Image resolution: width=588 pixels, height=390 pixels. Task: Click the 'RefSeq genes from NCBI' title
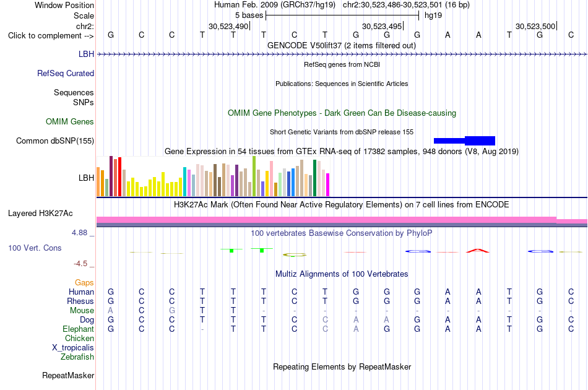tap(342, 64)
